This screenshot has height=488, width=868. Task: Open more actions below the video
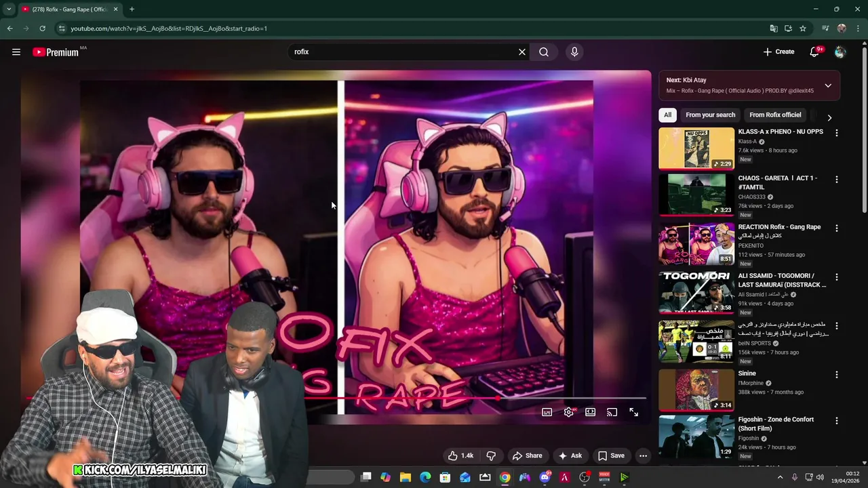[x=643, y=455]
